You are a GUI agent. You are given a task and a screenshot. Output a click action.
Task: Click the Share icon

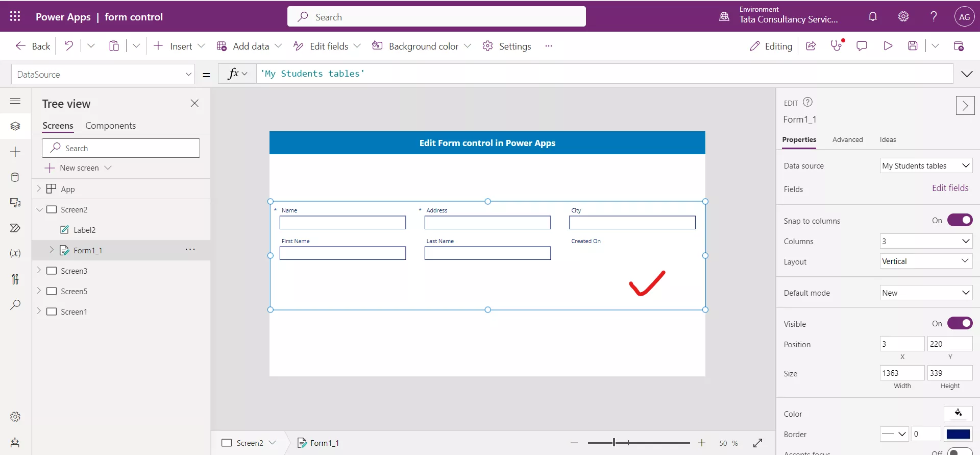coord(811,45)
